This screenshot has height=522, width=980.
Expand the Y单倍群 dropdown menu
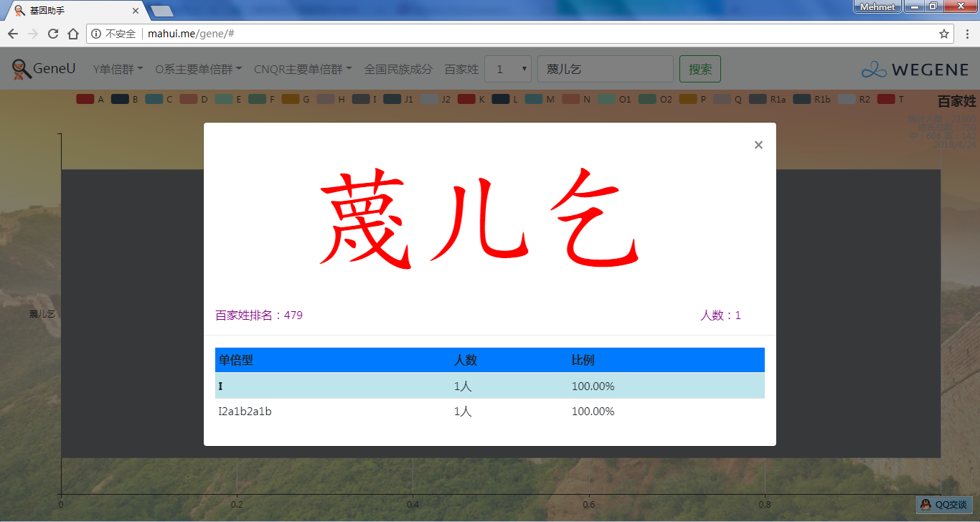pyautogui.click(x=118, y=69)
